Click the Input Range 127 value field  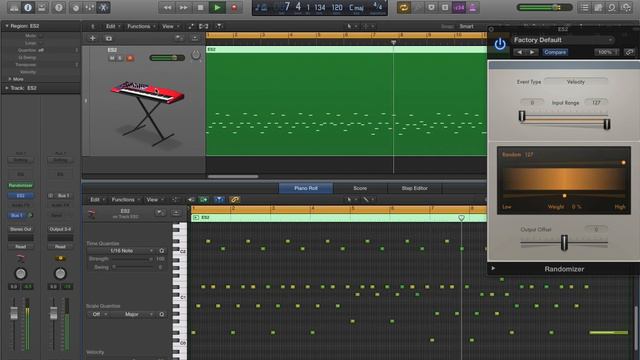pos(596,102)
